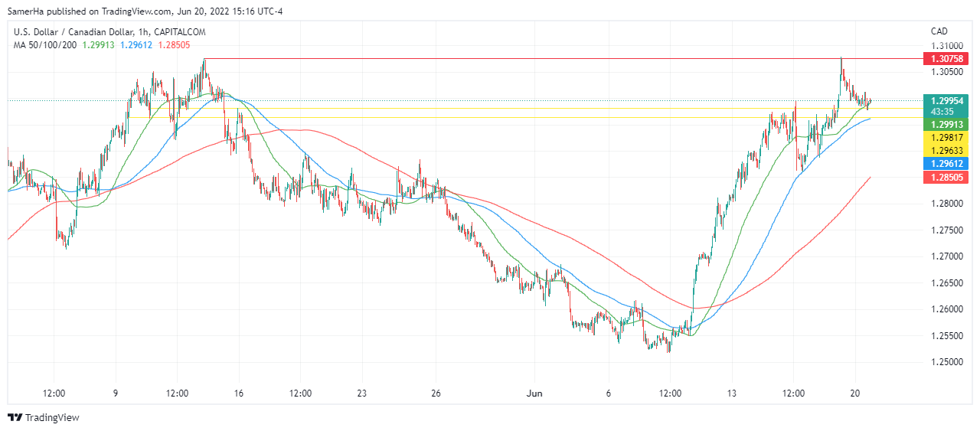Screen dimensions: 980x431
Task: Open the MA 50/100/200 indicator legend
Action: 45,45
